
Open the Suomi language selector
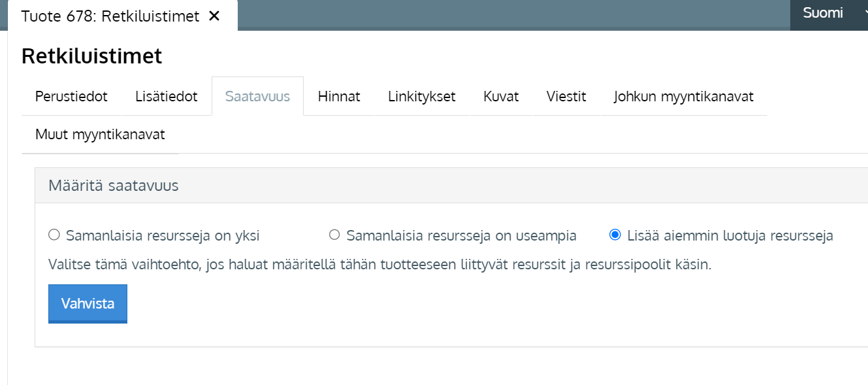(822, 13)
